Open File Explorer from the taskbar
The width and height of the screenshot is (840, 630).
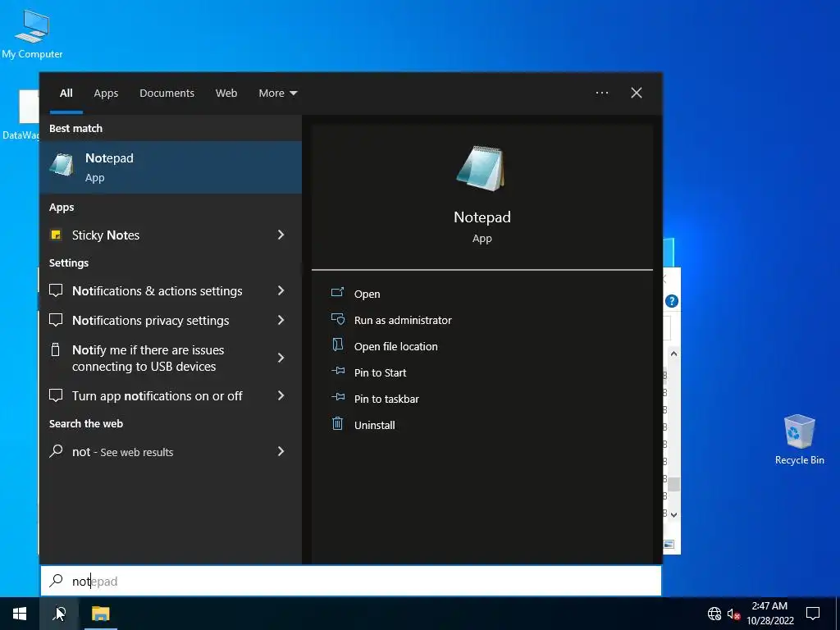tap(100, 614)
